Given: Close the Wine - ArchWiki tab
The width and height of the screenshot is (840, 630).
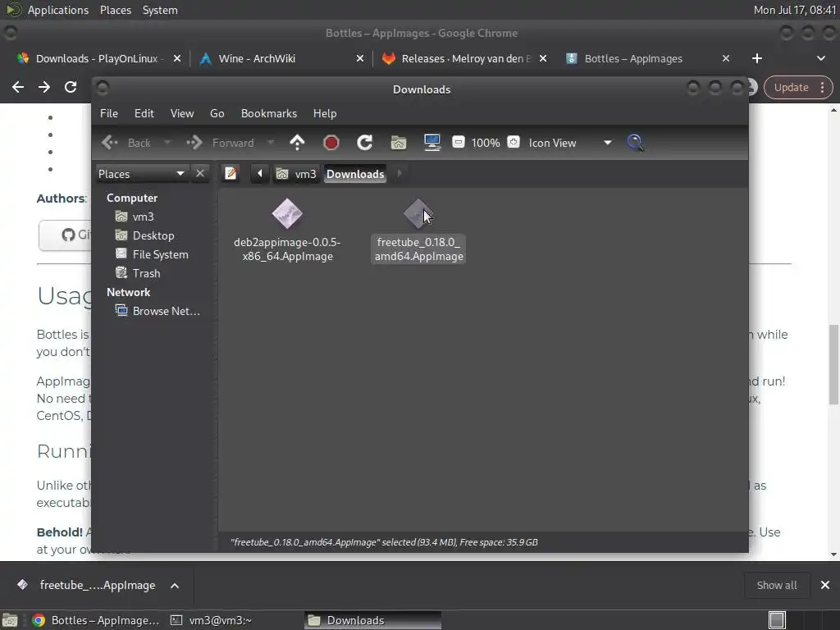Looking at the screenshot, I should (x=360, y=58).
